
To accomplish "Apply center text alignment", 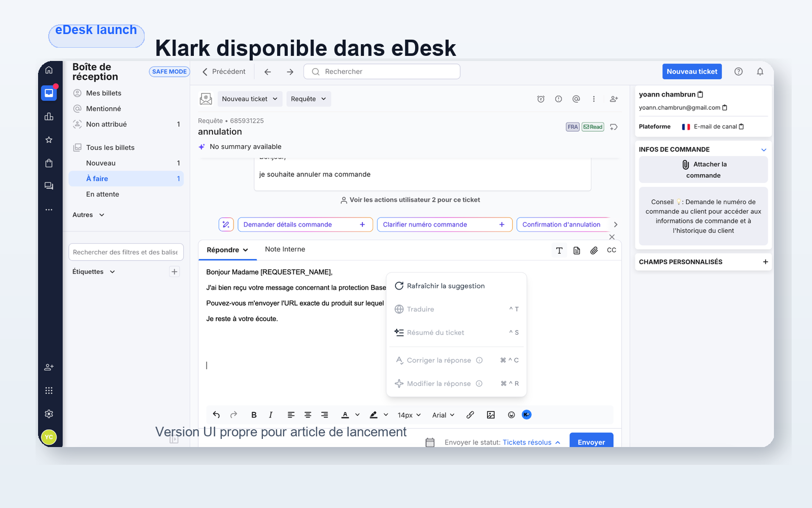I will 308,415.
